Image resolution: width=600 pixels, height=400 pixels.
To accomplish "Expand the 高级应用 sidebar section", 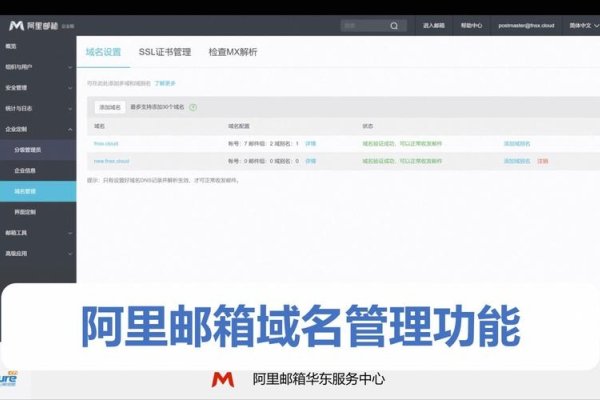I will click(38, 253).
